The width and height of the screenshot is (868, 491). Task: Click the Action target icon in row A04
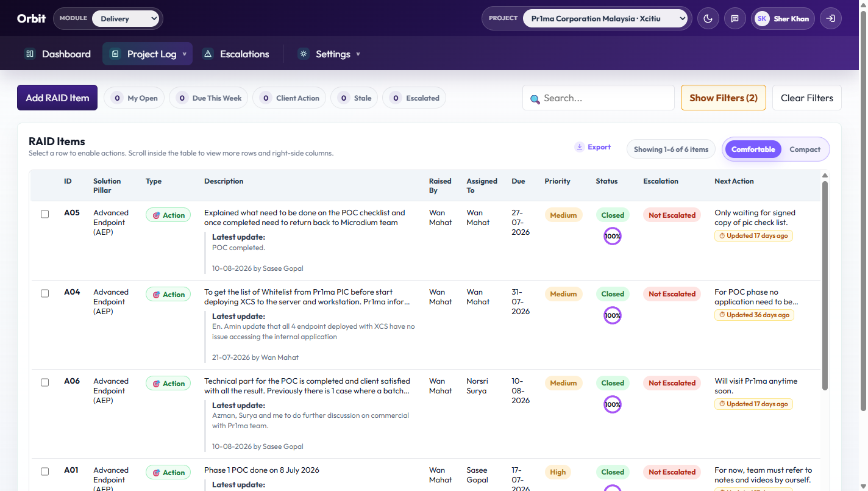(156, 295)
